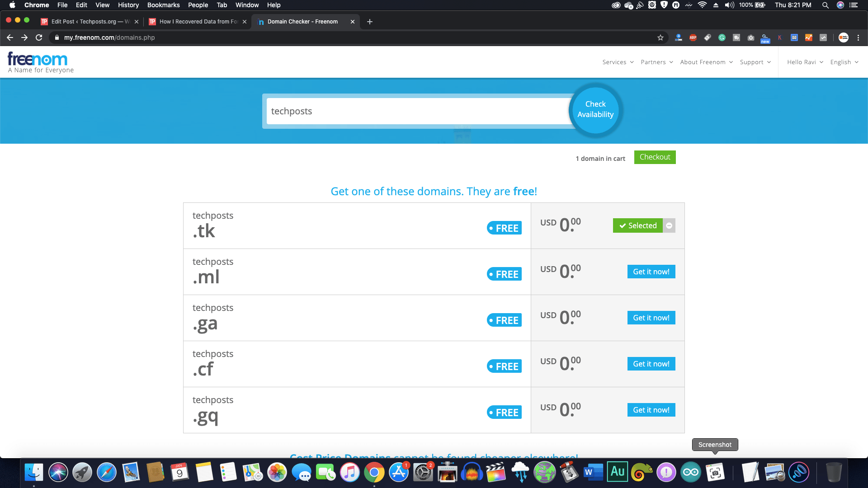
Task: Open the File menu
Action: (x=62, y=5)
